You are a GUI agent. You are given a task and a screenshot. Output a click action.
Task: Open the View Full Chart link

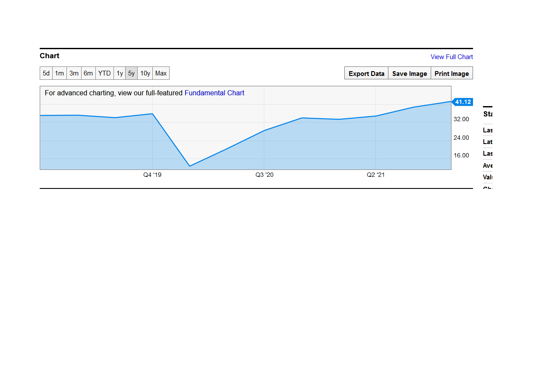click(452, 57)
